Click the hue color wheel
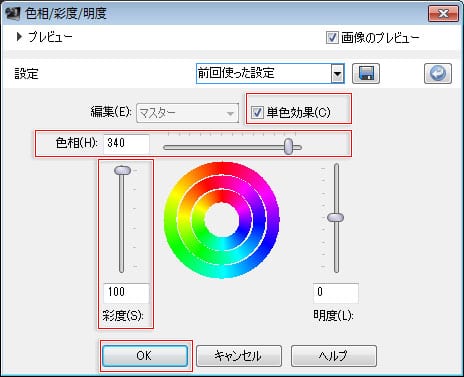 coord(222,220)
